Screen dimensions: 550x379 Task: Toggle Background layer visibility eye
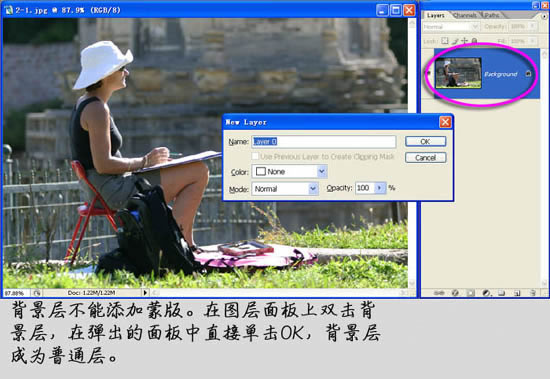[428, 73]
